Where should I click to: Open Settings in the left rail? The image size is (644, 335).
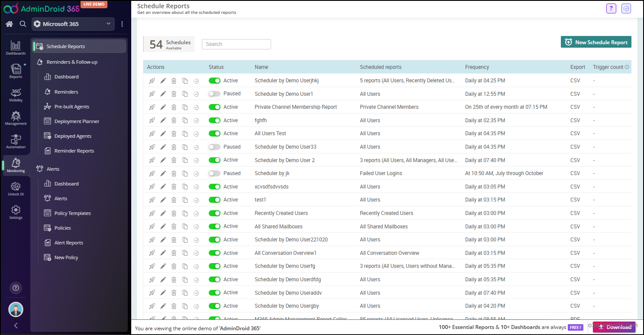click(x=16, y=212)
